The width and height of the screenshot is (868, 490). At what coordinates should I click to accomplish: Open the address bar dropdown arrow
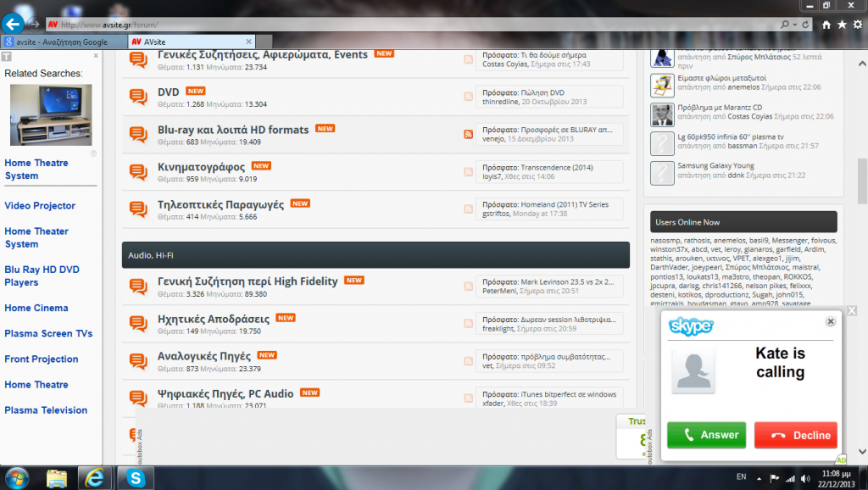(x=795, y=25)
